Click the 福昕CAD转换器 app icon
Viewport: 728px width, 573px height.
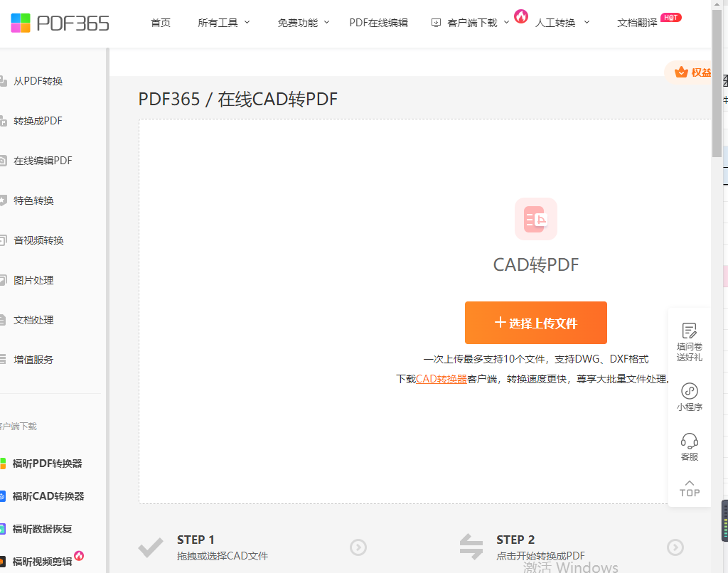point(3,496)
